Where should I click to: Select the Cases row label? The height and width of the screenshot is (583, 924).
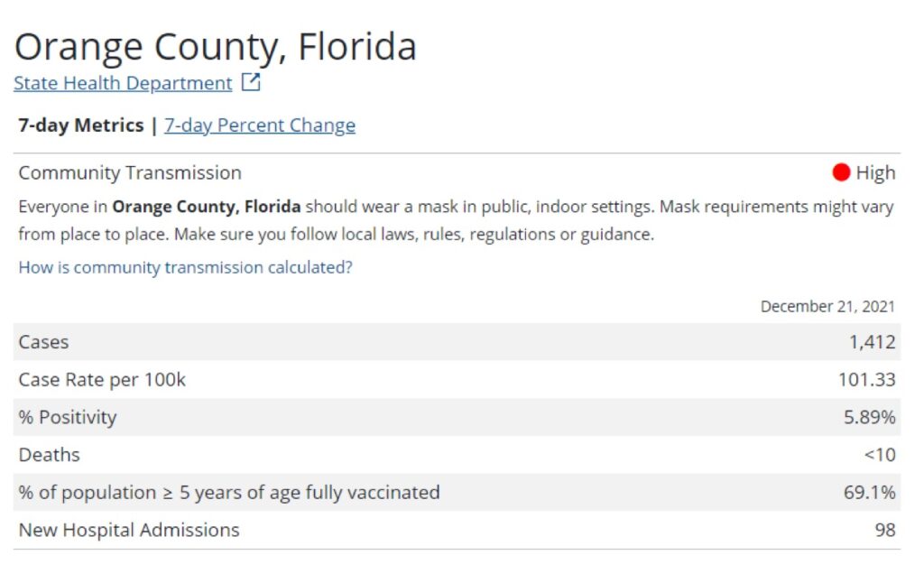pyautogui.click(x=43, y=342)
